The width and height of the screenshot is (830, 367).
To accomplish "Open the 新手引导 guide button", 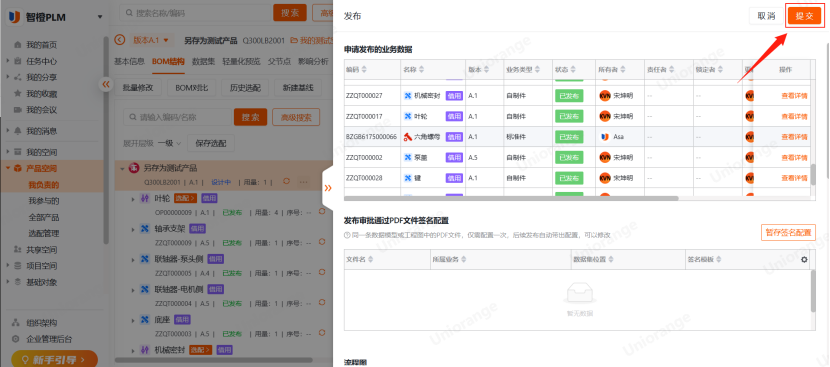I will point(55,360).
